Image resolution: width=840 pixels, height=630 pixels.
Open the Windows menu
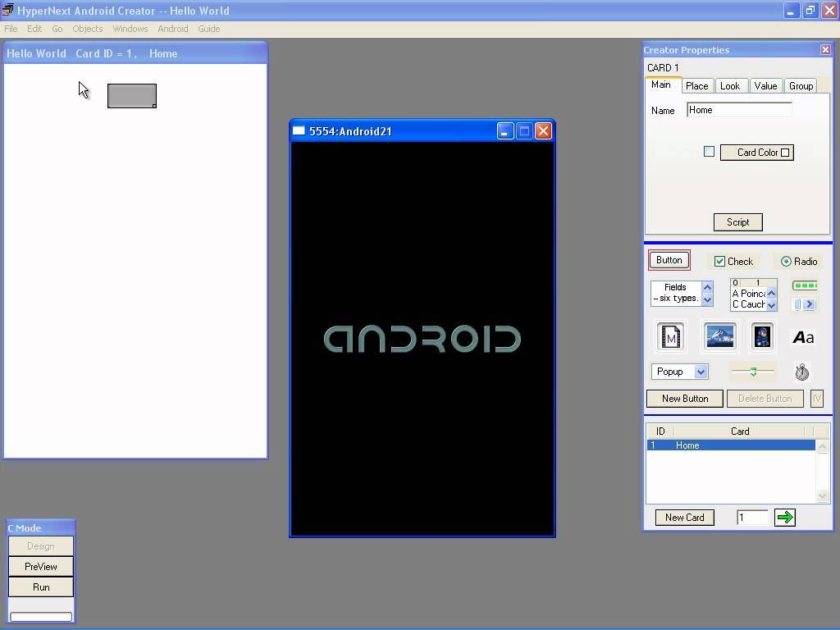pyautogui.click(x=130, y=29)
